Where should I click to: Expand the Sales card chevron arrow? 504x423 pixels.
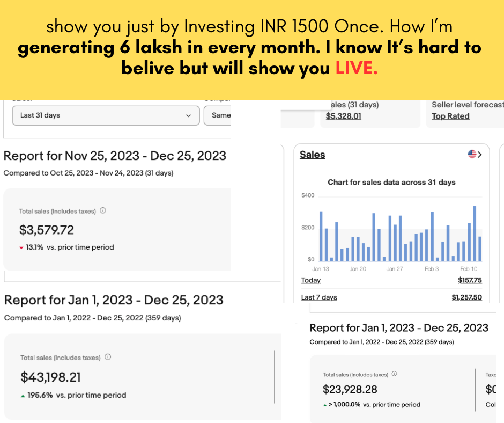point(479,155)
